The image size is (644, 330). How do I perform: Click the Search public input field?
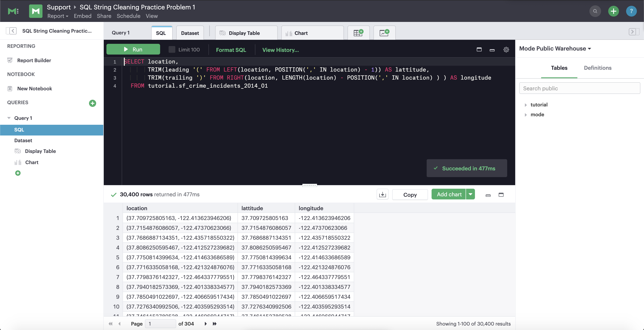[580, 88]
